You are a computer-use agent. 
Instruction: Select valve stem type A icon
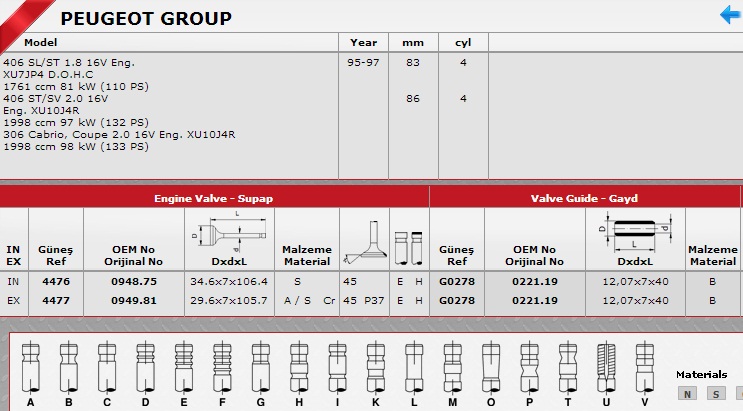(31, 367)
